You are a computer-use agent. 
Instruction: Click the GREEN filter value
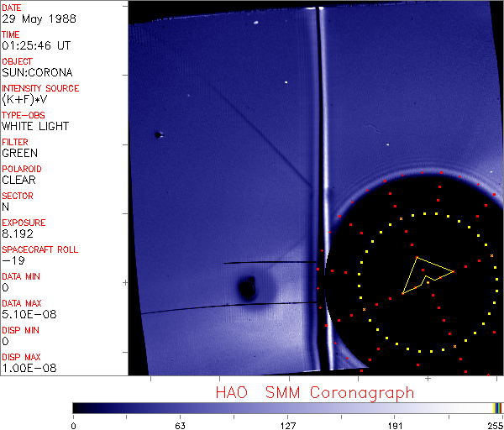(19, 153)
